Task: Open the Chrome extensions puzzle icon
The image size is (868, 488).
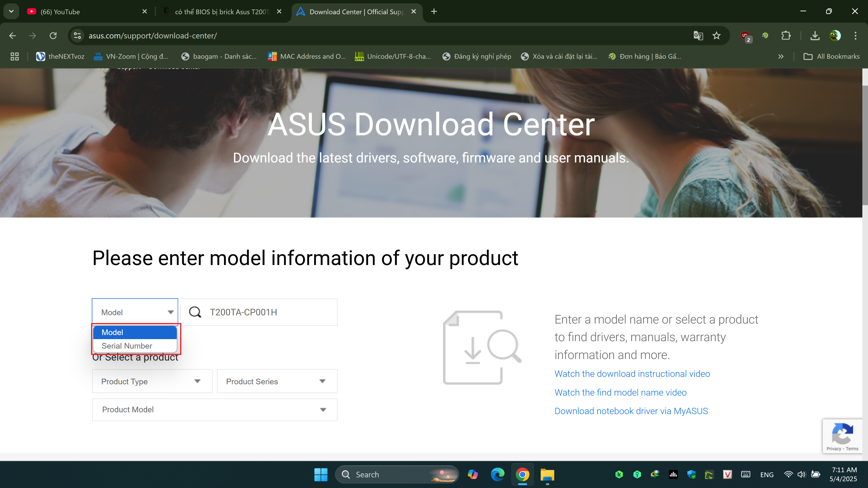Action: (x=786, y=36)
